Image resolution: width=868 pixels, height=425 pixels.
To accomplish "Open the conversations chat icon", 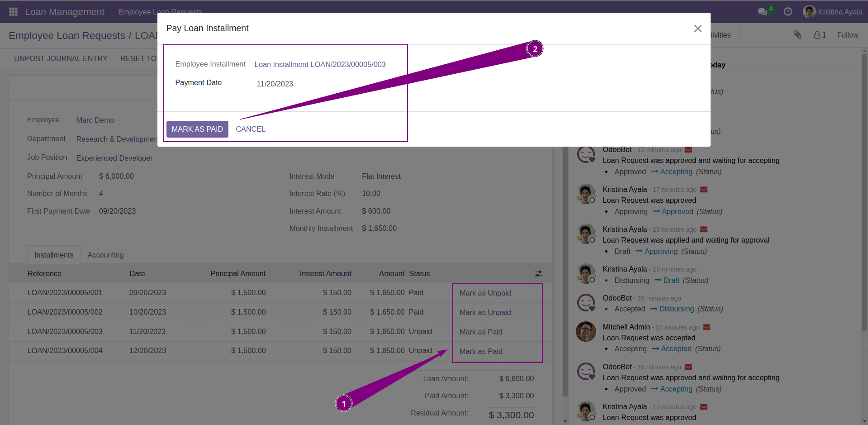I will [762, 12].
